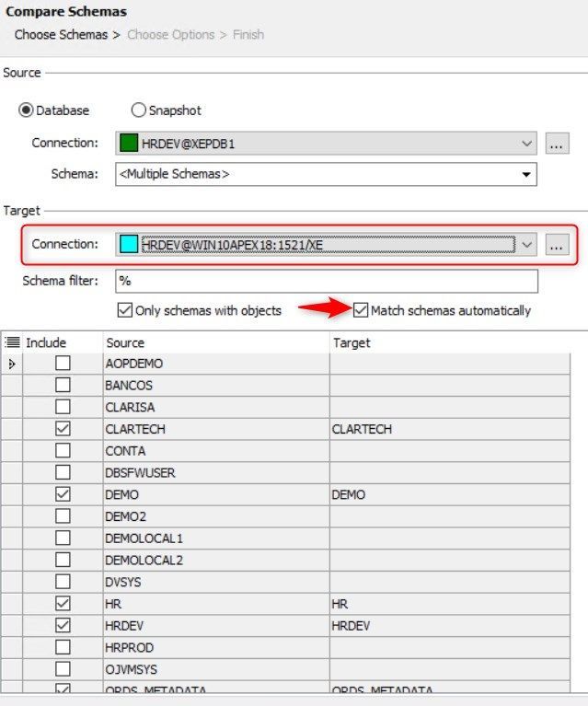Screen dimensions: 588x706
Task: Click the Choose Options breadcrumb step
Action: pyautogui.click(x=171, y=35)
